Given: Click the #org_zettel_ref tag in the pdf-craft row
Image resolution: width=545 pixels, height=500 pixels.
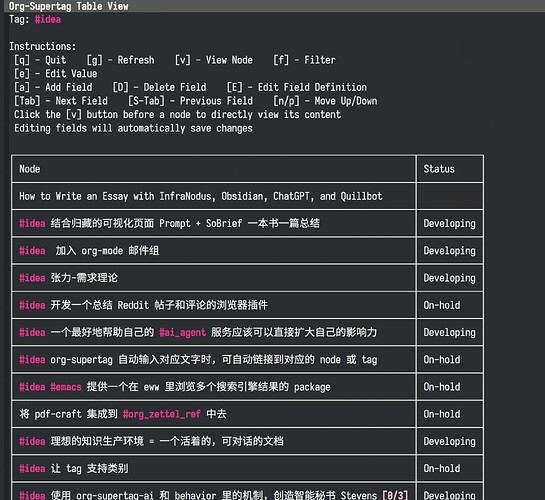Looking at the screenshot, I should 162,414.
